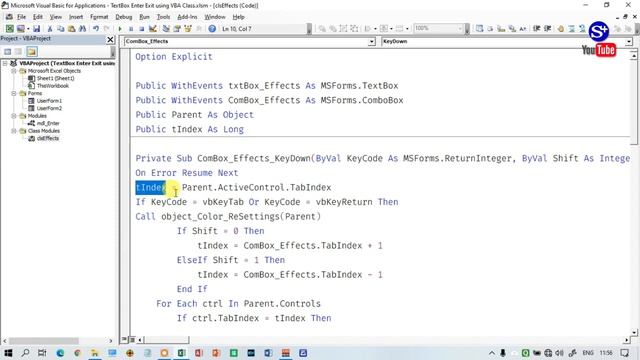Viewport: 640px width, 360px height.
Task: Collapse the Class Modules folder
Action: coord(14,131)
